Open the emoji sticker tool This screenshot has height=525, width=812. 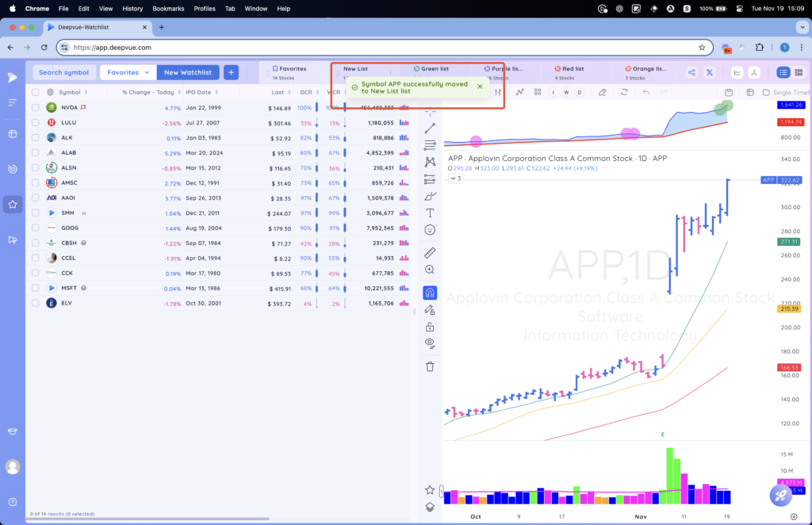tap(430, 230)
